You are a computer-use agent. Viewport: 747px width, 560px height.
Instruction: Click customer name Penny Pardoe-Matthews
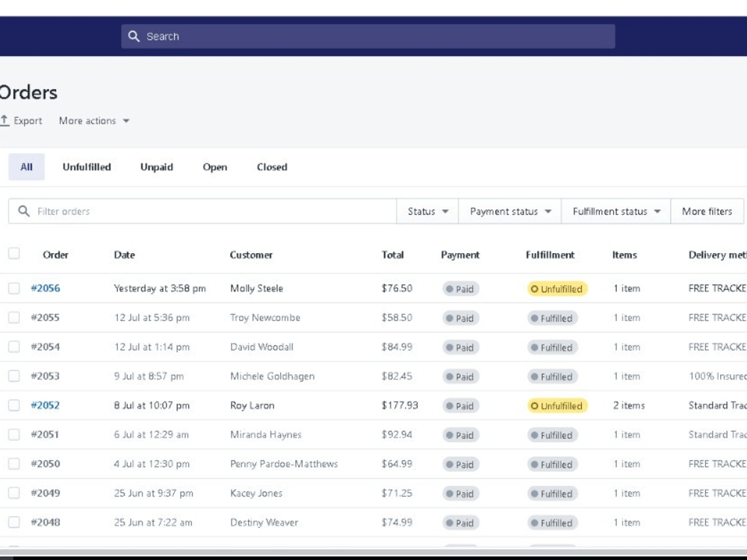point(284,464)
